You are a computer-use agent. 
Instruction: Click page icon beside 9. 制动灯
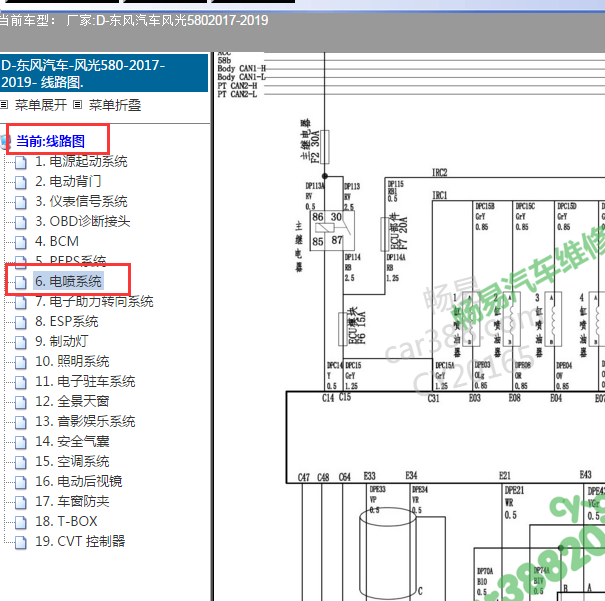[x=21, y=343]
